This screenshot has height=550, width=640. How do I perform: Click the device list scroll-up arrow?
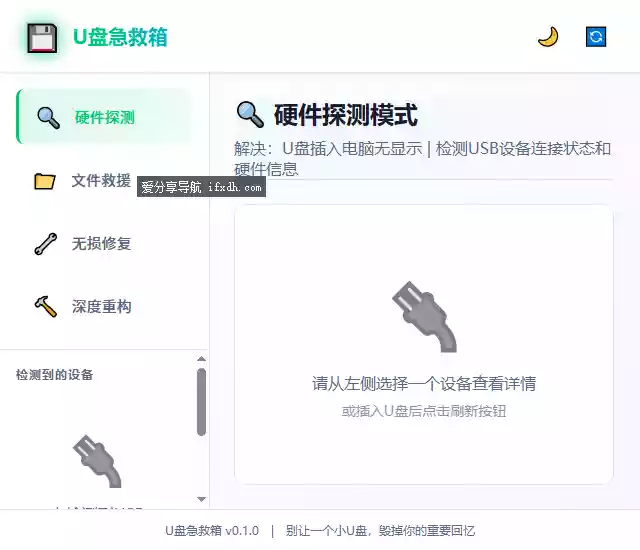(x=201, y=359)
